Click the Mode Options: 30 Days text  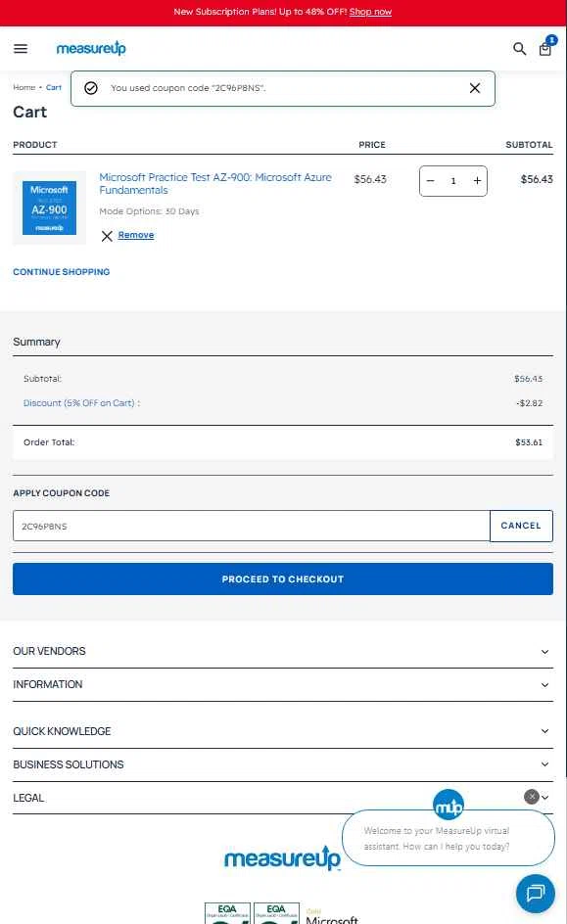click(149, 211)
